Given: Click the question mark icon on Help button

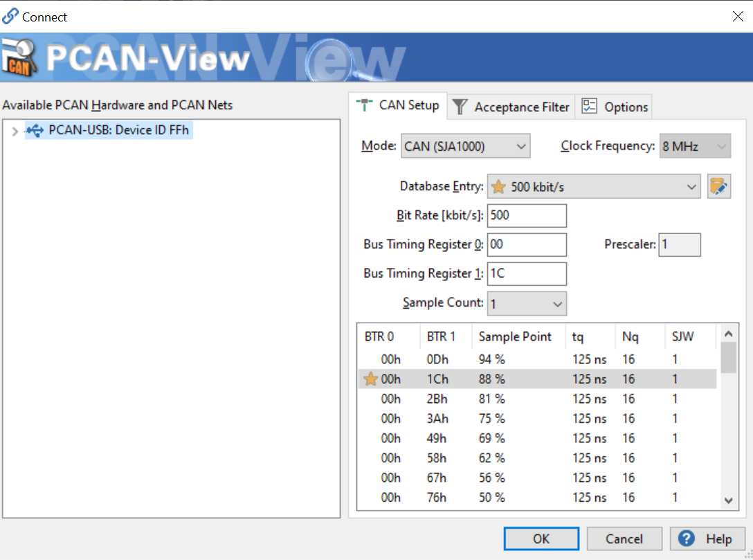Looking at the screenshot, I should click(688, 539).
